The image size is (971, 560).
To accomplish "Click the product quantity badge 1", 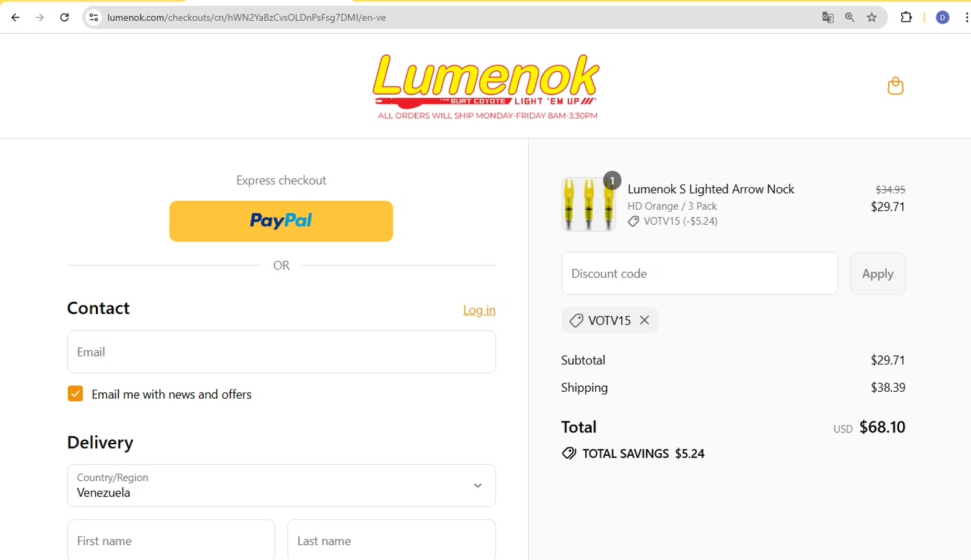I will pos(612,181).
